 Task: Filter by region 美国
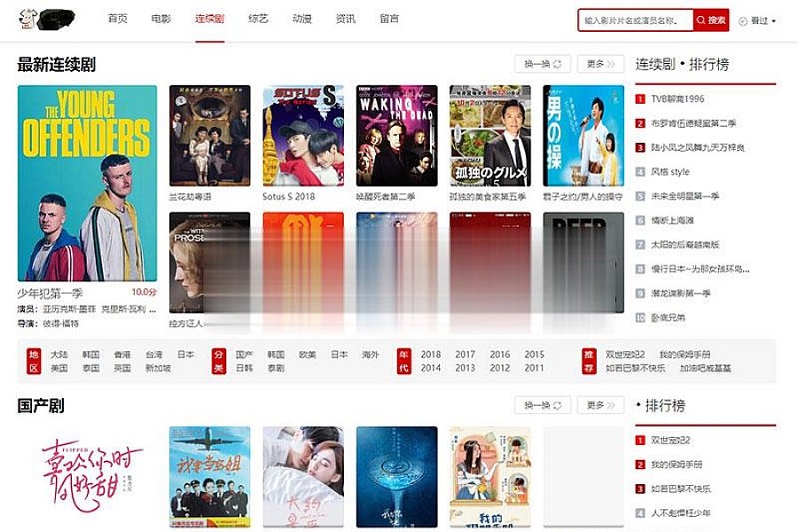pyautogui.click(x=59, y=368)
